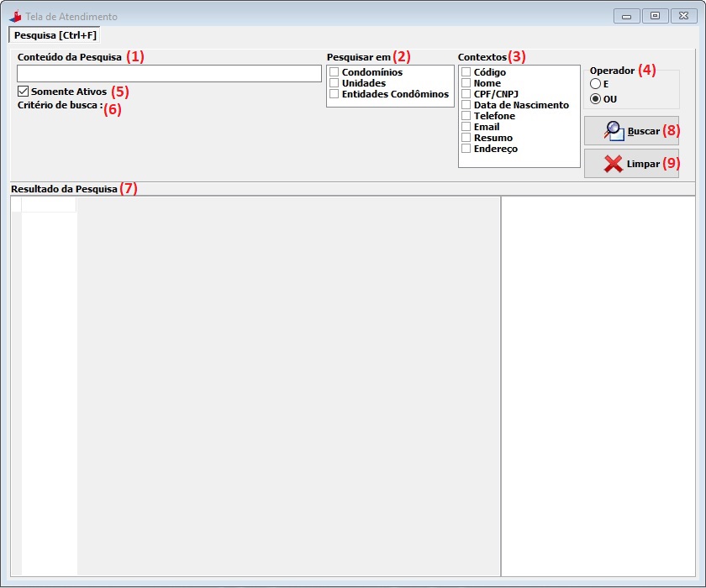The height and width of the screenshot is (588, 706).
Task: Click the red X icon on Limpar
Action: [613, 164]
